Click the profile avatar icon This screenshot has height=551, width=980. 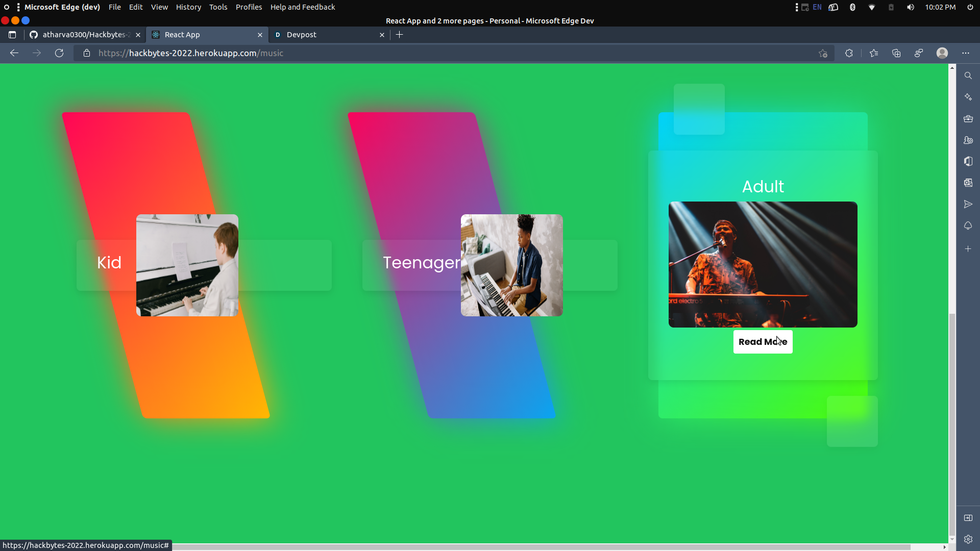click(x=942, y=53)
